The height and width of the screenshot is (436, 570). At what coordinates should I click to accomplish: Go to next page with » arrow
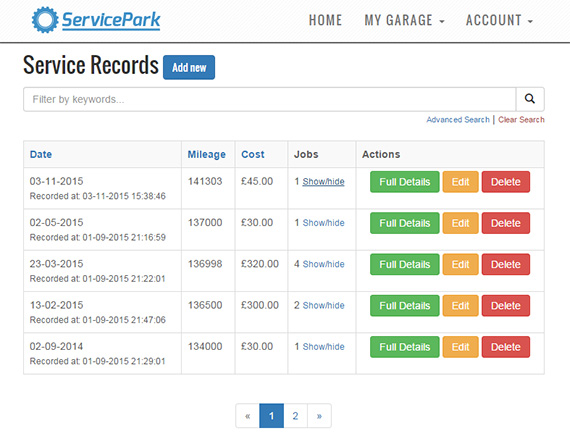[319, 416]
